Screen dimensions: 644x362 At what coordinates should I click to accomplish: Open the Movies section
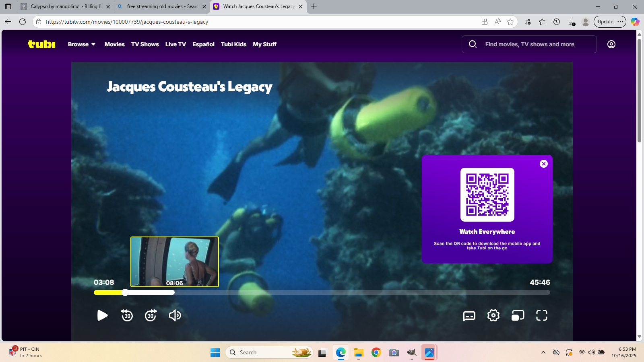114,44
